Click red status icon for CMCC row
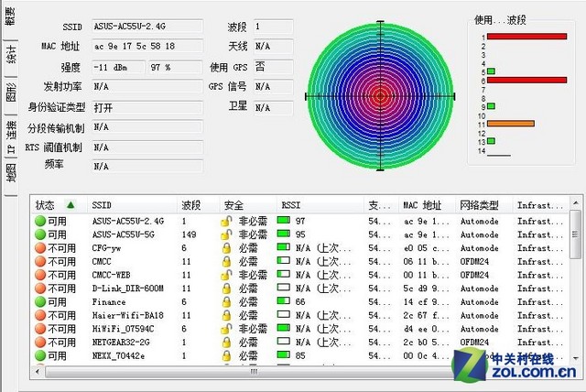The image size is (586, 392). coord(40,262)
